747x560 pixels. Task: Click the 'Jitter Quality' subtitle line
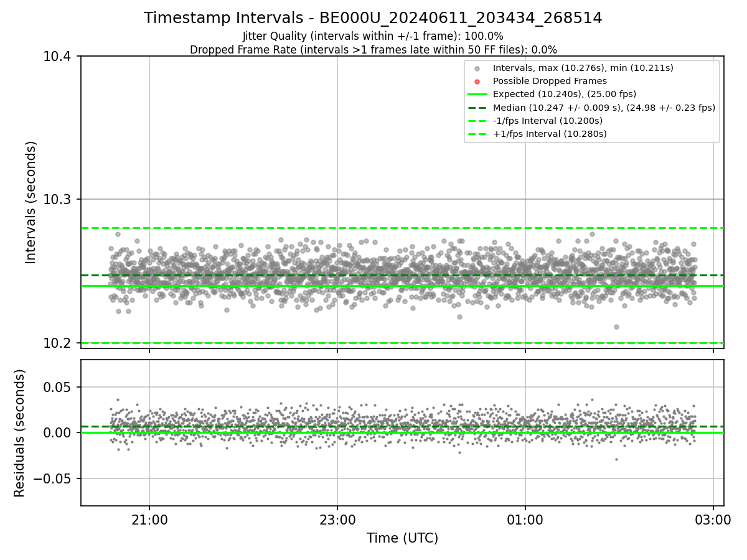373,36
